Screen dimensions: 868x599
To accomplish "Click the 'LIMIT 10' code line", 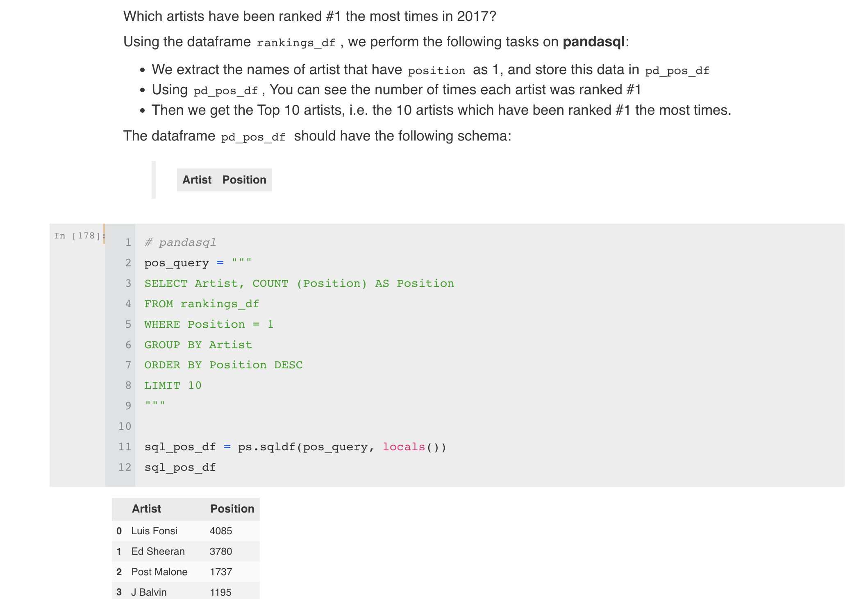I will pos(173,386).
